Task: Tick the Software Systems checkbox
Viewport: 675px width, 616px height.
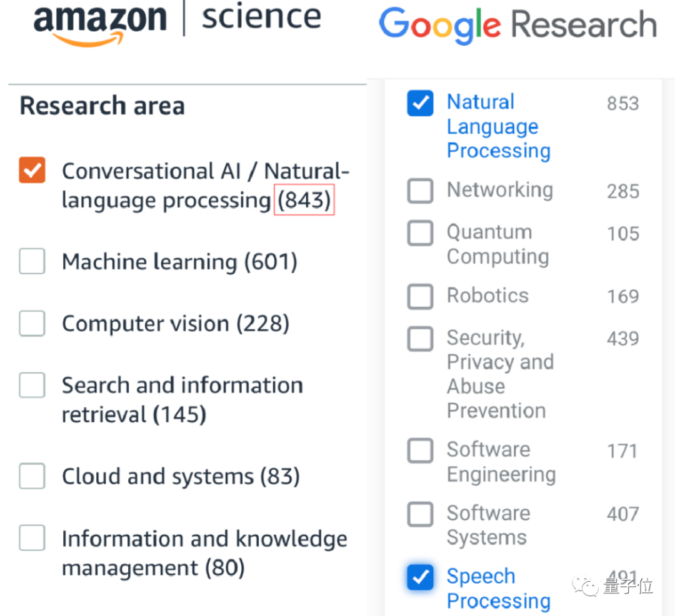Action: coord(420,514)
